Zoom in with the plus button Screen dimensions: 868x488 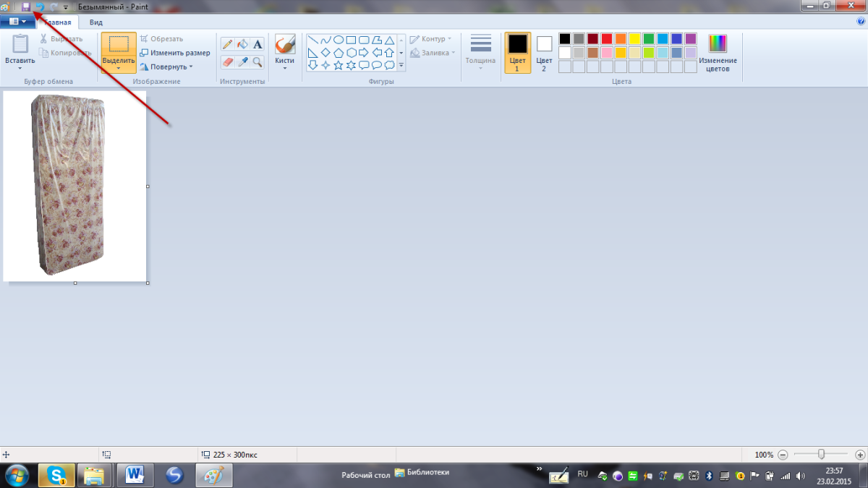tap(859, 455)
